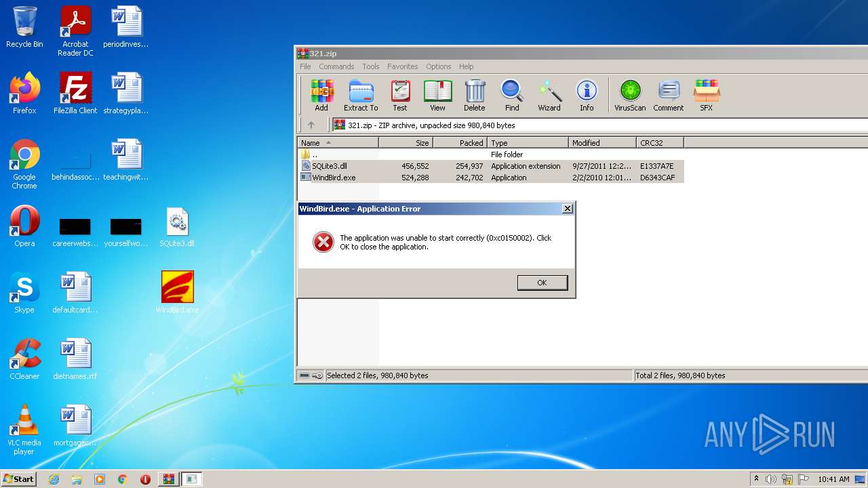
Task: Open the Help menu
Action: 466,66
